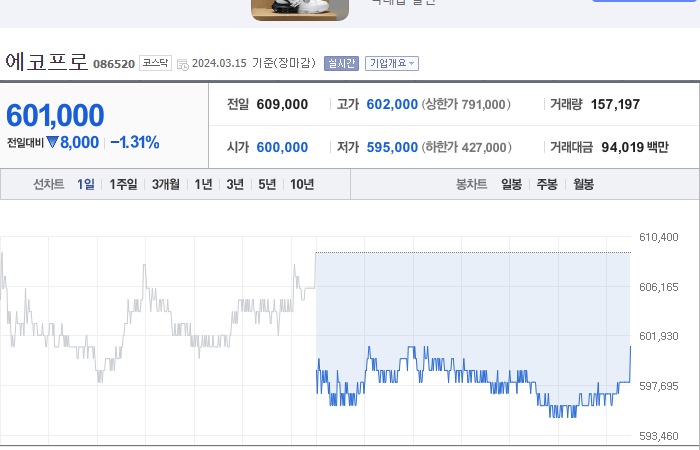Click the 에코프로 stock name
Screen dimensions: 700x450
(x=47, y=62)
